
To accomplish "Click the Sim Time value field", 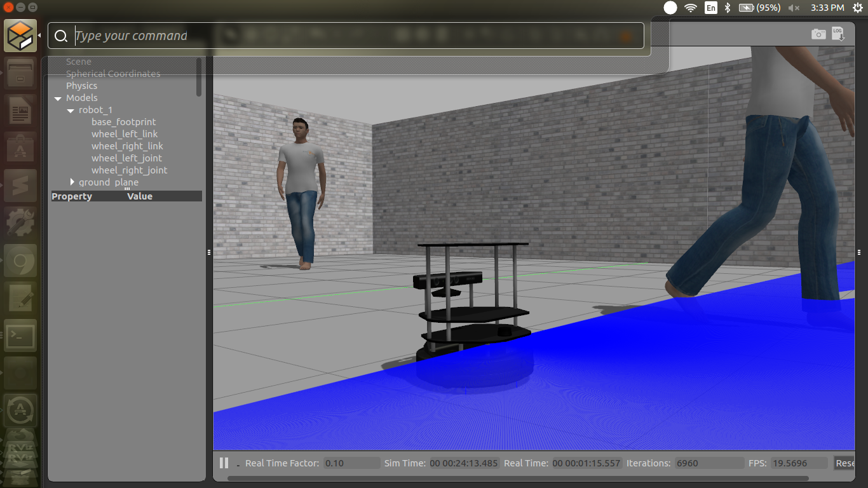I will 465,463.
